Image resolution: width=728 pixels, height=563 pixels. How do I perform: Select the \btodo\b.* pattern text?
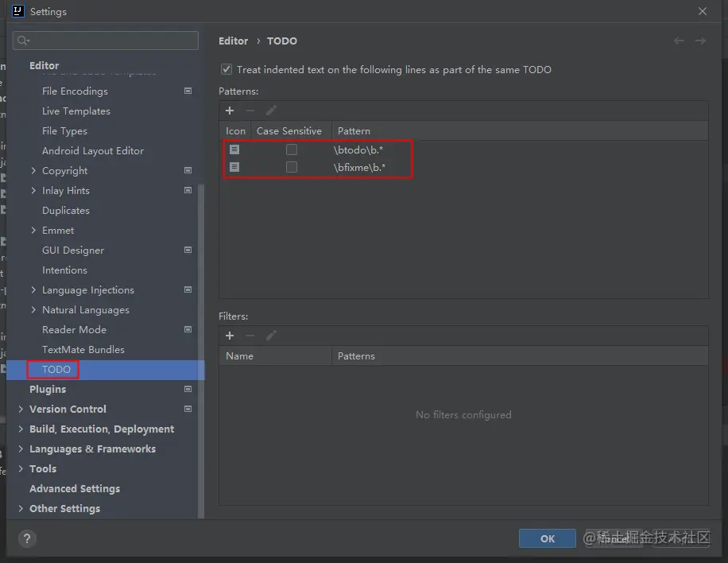pos(358,150)
